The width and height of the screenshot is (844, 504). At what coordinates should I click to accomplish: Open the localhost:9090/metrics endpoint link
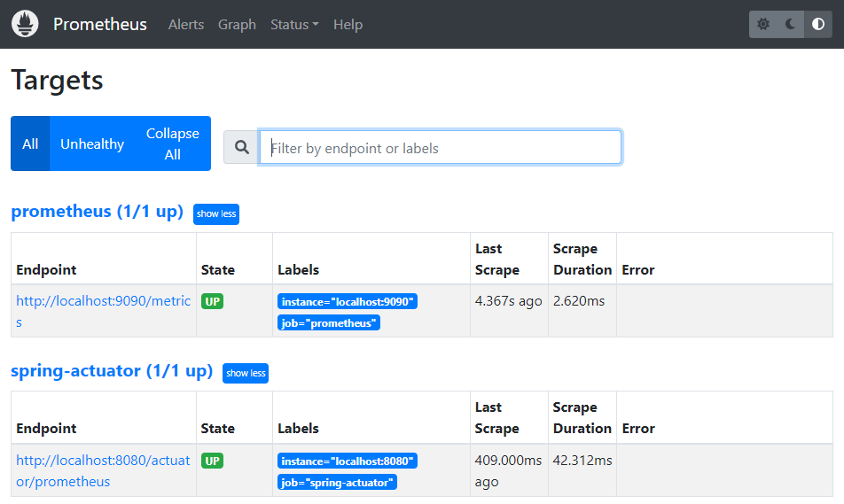pos(103,312)
